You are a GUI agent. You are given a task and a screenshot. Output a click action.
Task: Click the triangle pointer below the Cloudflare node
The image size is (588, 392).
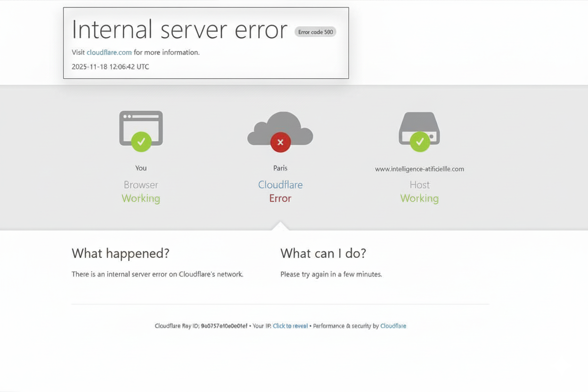(280, 226)
